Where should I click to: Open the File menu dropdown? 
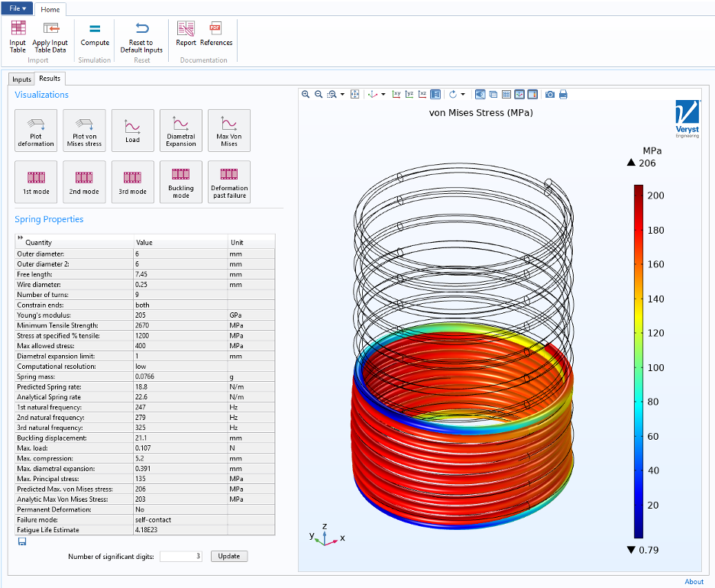[x=17, y=8]
